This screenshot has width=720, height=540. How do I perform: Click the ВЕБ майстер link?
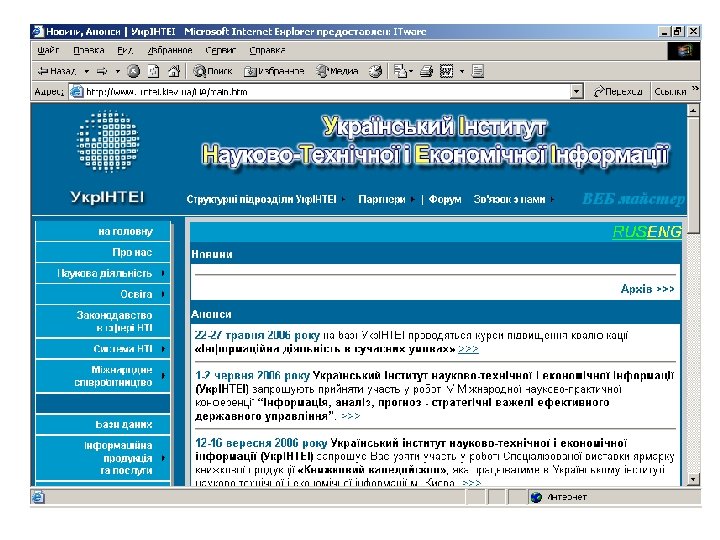click(x=633, y=199)
